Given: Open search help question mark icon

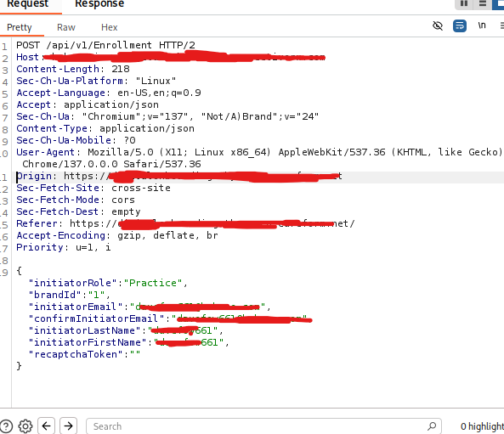Looking at the screenshot, I should pyautogui.click(x=6, y=426).
